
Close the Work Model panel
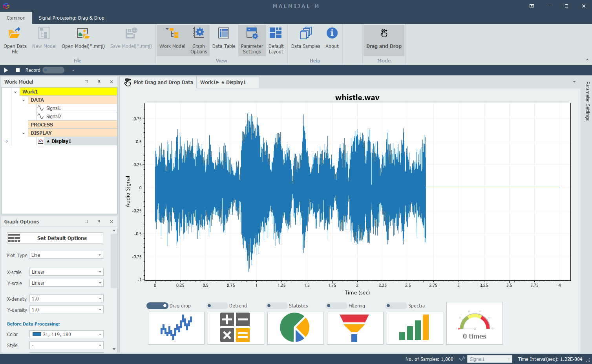click(x=111, y=82)
